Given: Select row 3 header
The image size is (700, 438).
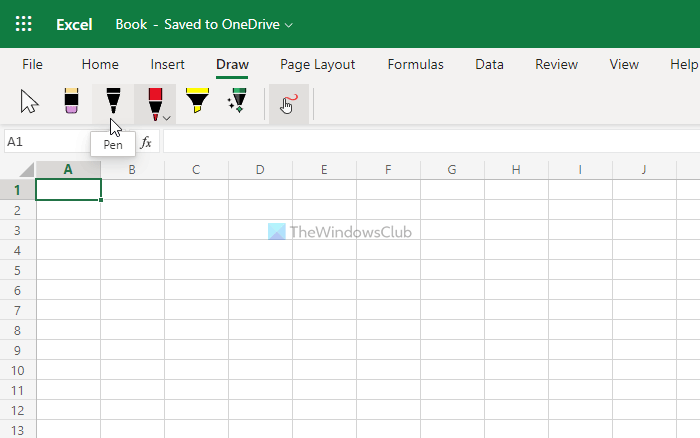Looking at the screenshot, I should coord(17,230).
